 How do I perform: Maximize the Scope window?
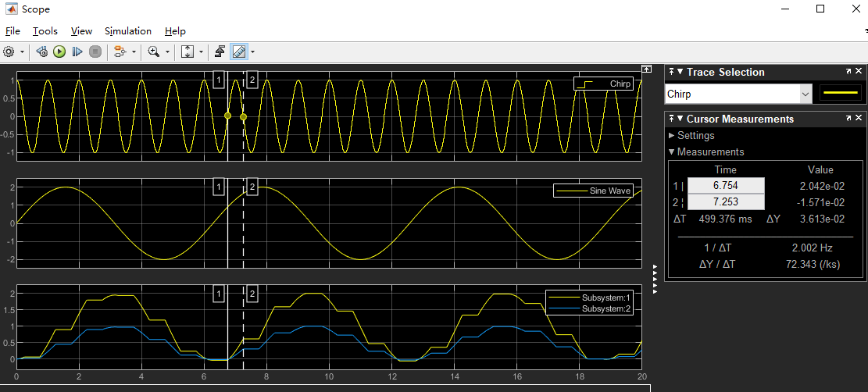(820, 9)
